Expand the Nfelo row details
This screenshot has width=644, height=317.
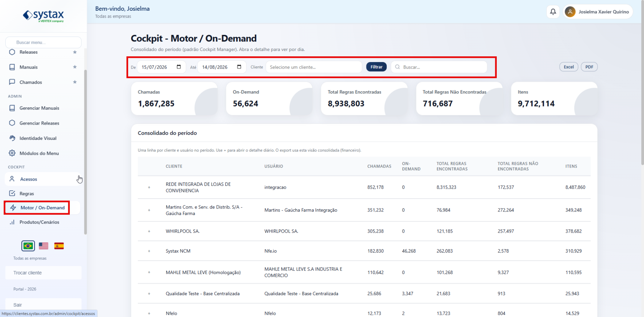[149, 313]
